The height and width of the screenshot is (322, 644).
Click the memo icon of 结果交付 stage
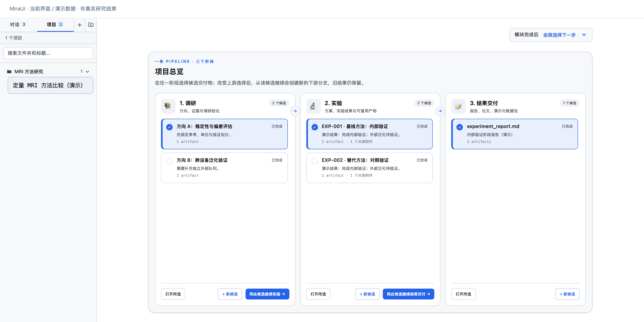point(458,106)
